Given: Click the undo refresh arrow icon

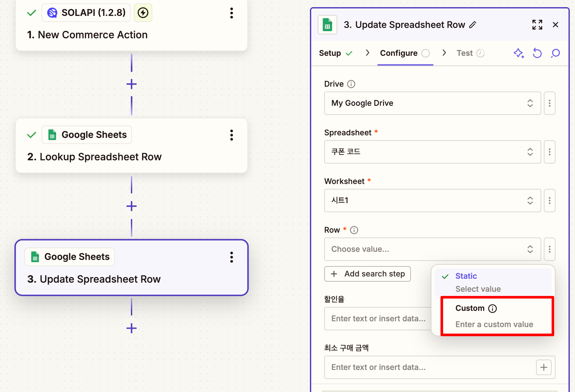Looking at the screenshot, I should pyautogui.click(x=537, y=53).
